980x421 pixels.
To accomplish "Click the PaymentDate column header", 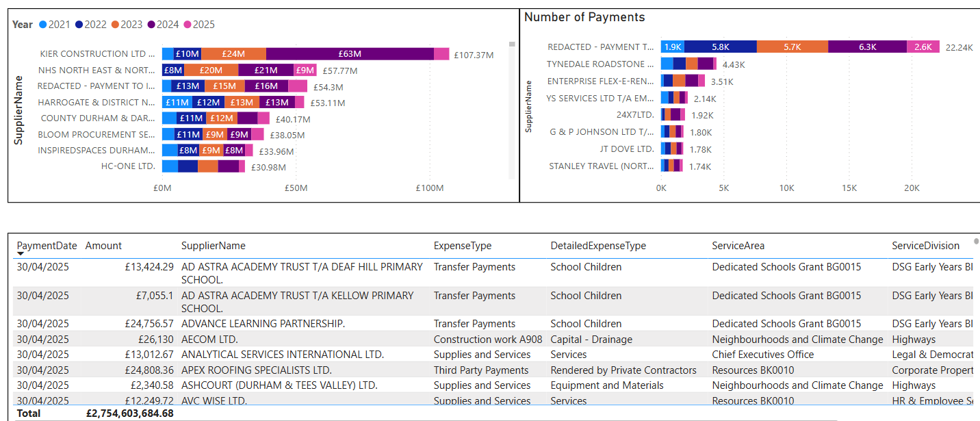I will pyautogui.click(x=47, y=246).
